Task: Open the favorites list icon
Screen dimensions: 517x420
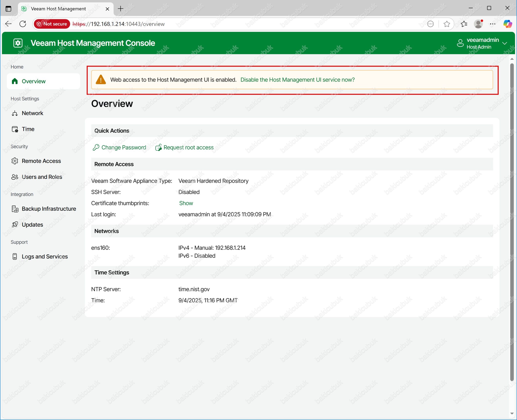Action: [464, 24]
